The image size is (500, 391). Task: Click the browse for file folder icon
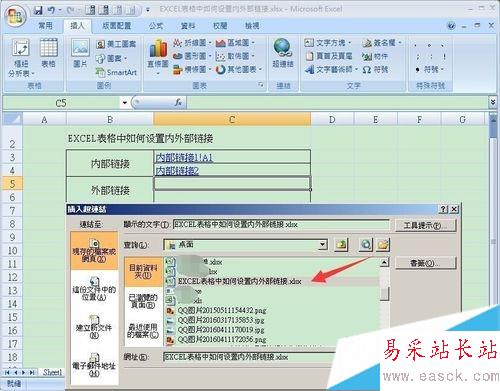click(x=383, y=245)
